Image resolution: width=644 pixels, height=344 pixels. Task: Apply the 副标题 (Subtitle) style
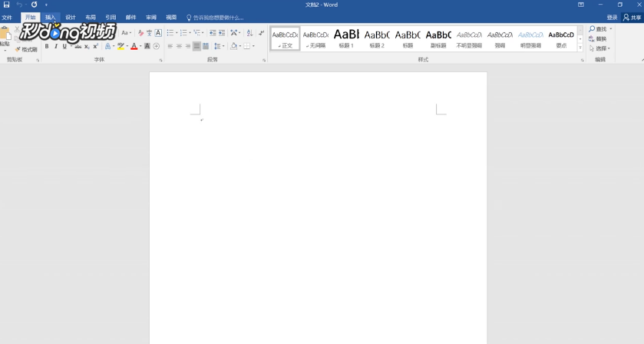[438, 39]
